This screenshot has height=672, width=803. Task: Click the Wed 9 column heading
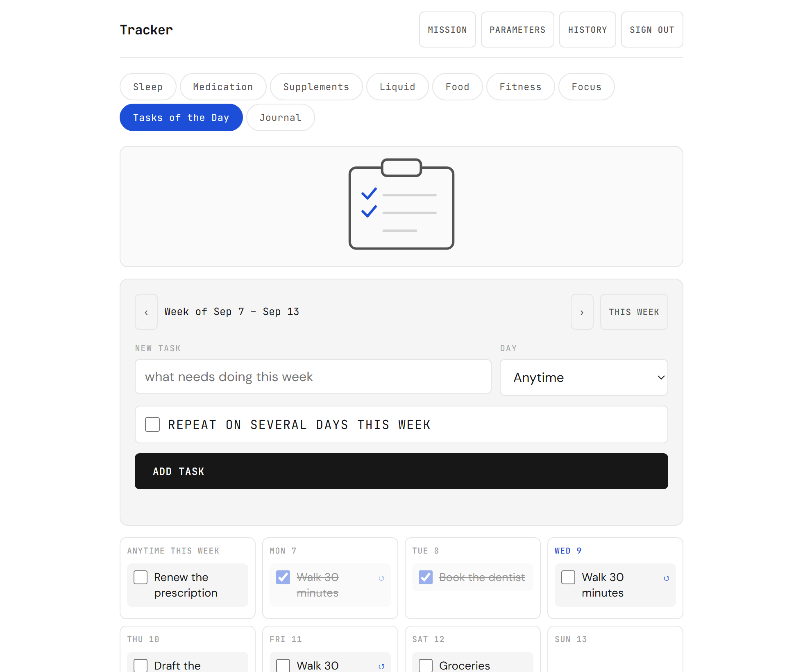[x=568, y=551]
